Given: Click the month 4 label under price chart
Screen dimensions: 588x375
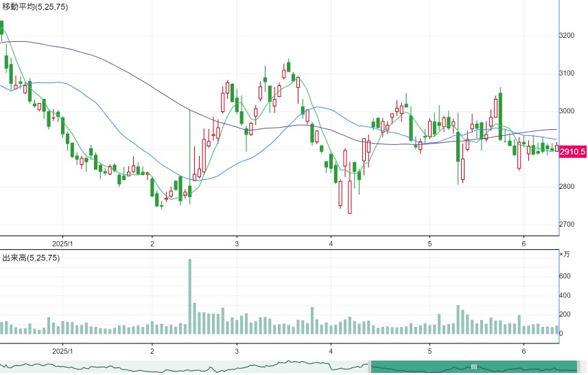Looking at the screenshot, I should [x=331, y=244].
